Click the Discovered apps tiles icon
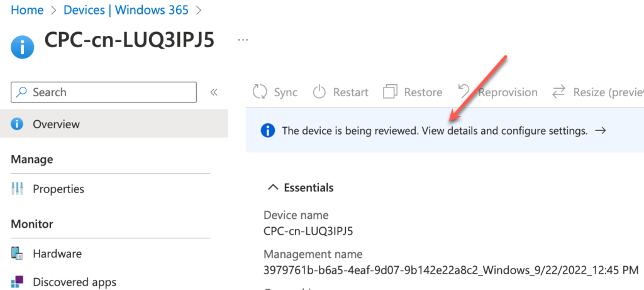The height and width of the screenshot is (290, 644). [17, 282]
